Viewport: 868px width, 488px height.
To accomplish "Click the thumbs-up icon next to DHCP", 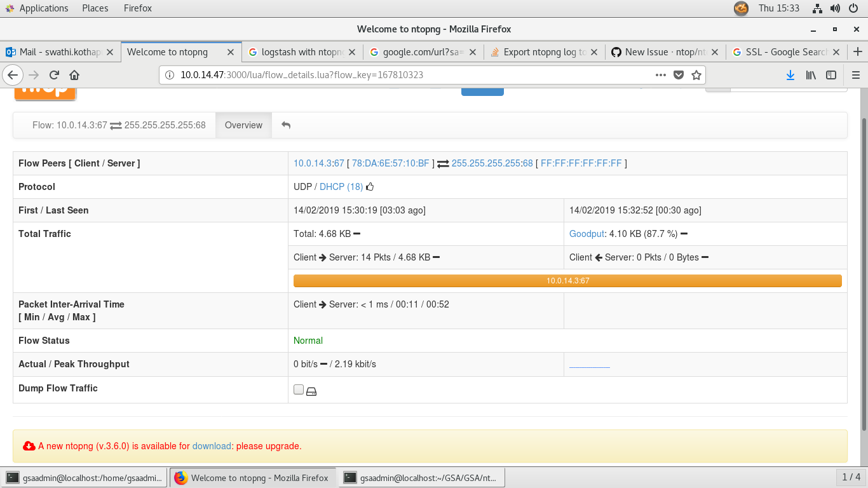I will pos(369,186).
